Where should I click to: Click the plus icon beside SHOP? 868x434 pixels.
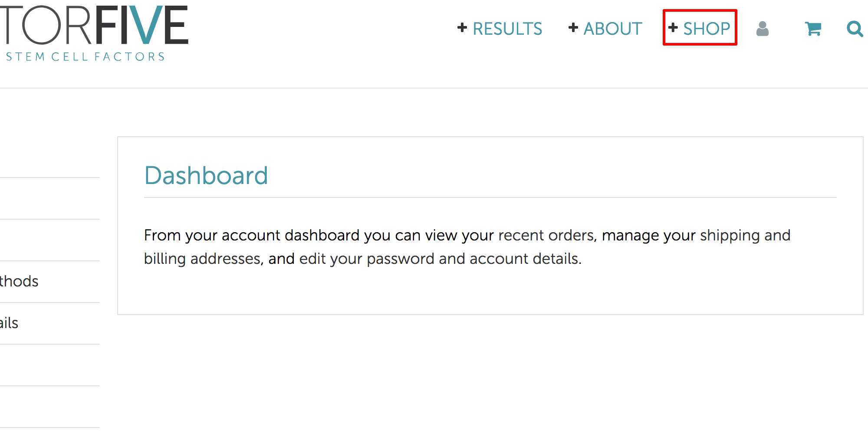pyautogui.click(x=673, y=28)
